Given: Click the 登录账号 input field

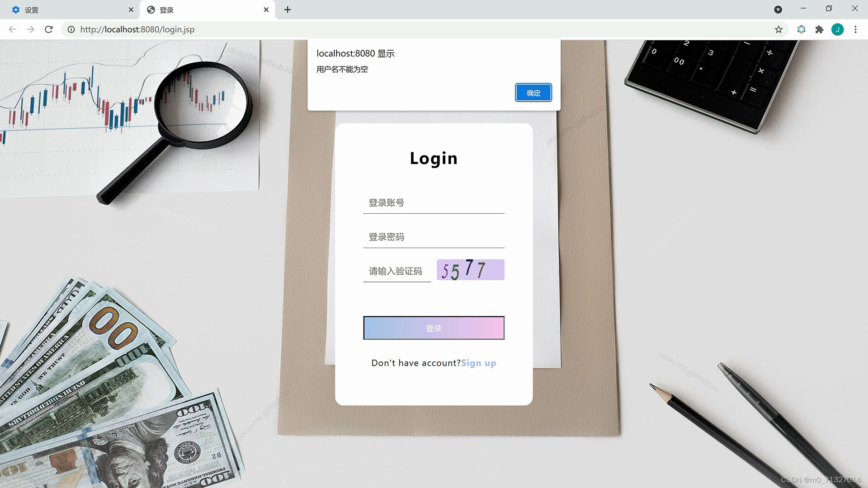Looking at the screenshot, I should [434, 203].
